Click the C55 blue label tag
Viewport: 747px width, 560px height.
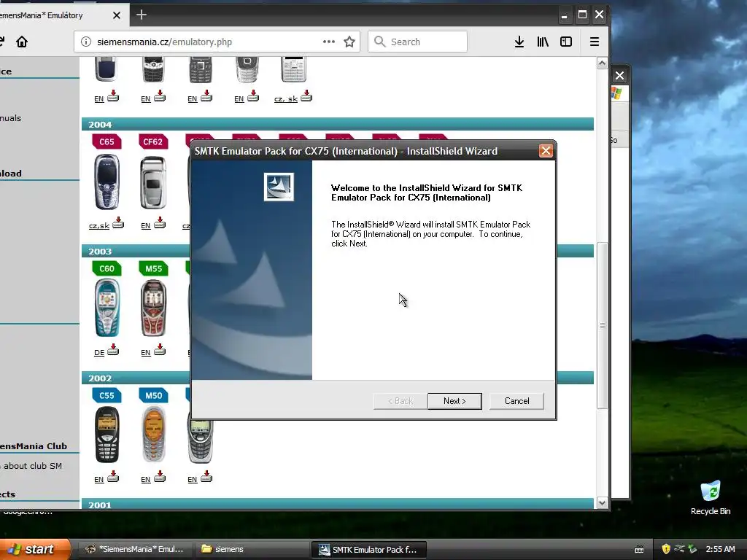pos(107,395)
